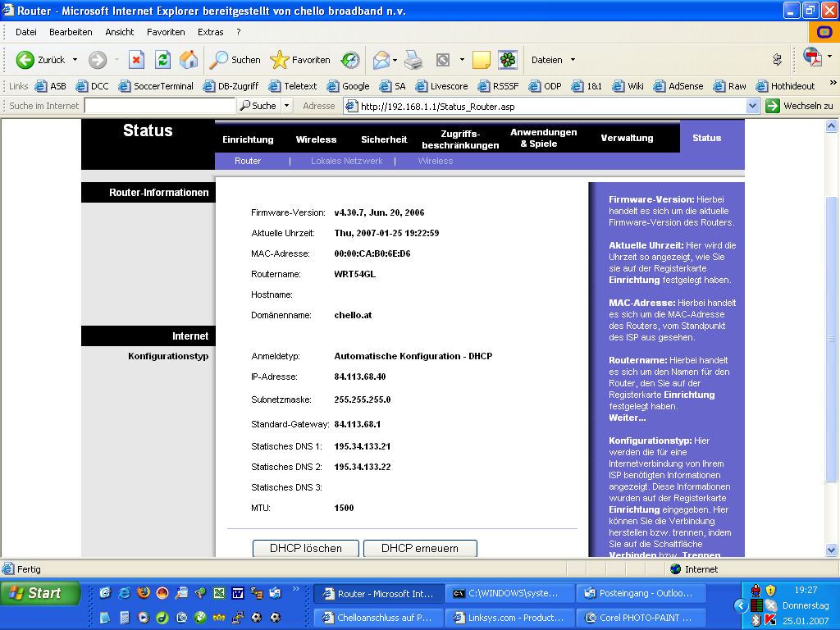Open the Favoriten star button

pyautogui.click(x=300, y=60)
